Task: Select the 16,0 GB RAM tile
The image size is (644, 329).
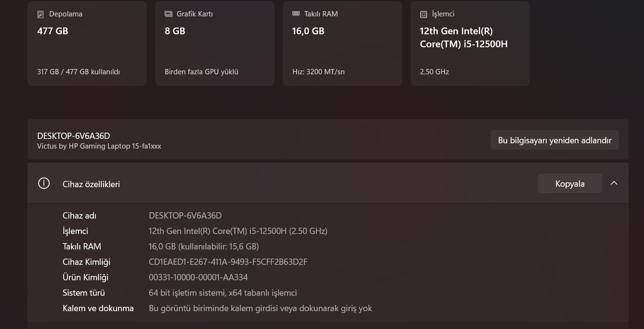Action: point(342,43)
